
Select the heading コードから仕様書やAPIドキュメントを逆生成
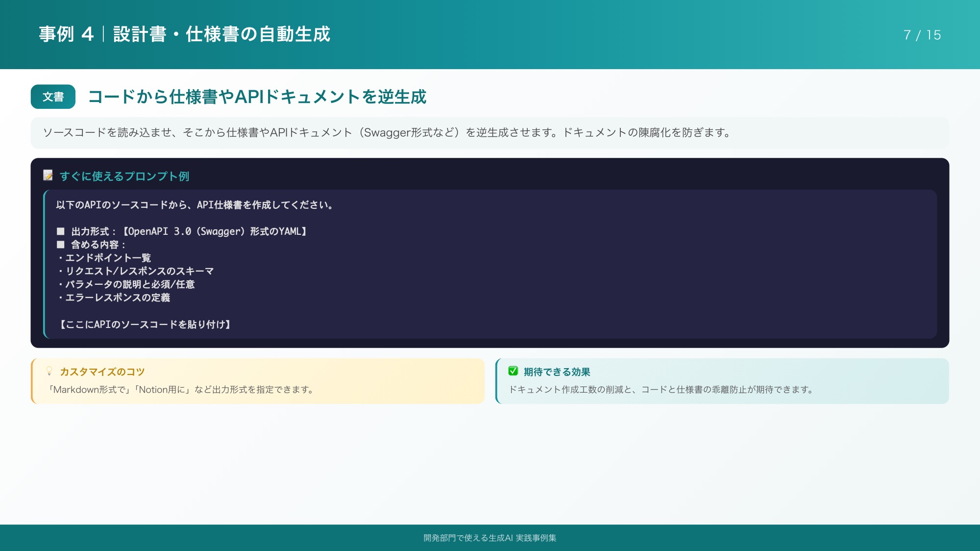pyautogui.click(x=257, y=97)
